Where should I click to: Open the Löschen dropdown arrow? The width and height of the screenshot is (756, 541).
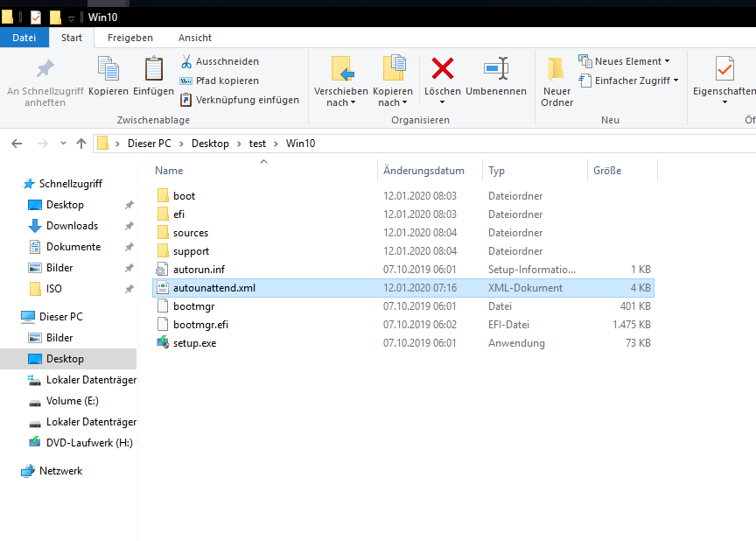point(442,102)
